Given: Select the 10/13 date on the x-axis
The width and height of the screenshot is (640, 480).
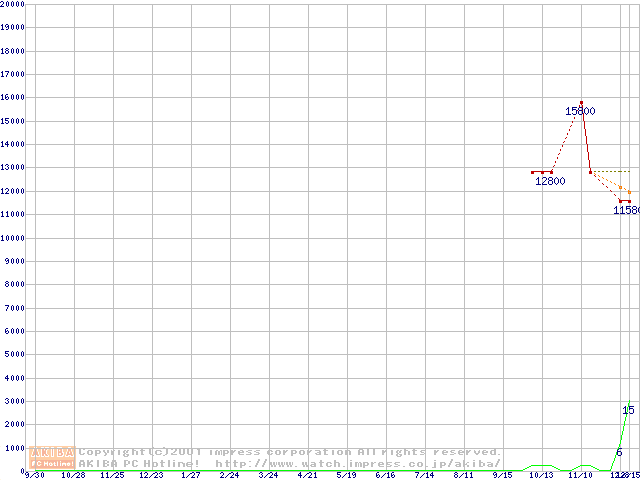Looking at the screenshot, I should pyautogui.click(x=541, y=475).
